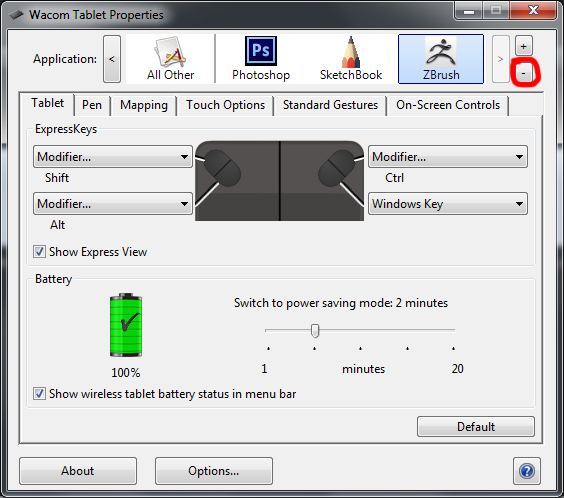This screenshot has width=564, height=498.
Task: Click the power saving mode slider handle
Action: click(x=315, y=330)
